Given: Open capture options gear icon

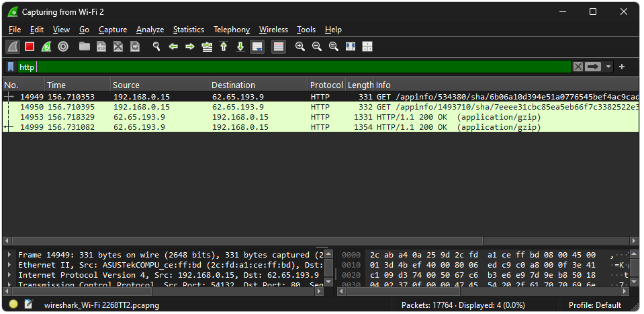Looking at the screenshot, I should tap(63, 47).
